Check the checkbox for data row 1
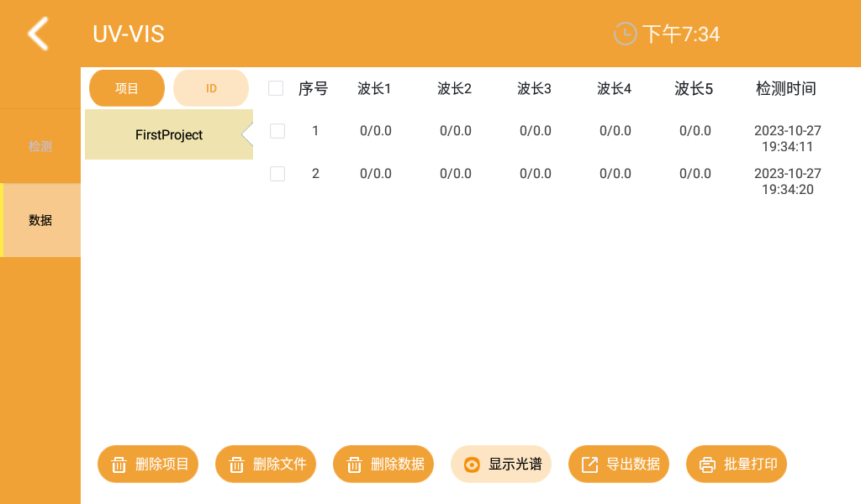The image size is (861, 504). pyautogui.click(x=276, y=131)
